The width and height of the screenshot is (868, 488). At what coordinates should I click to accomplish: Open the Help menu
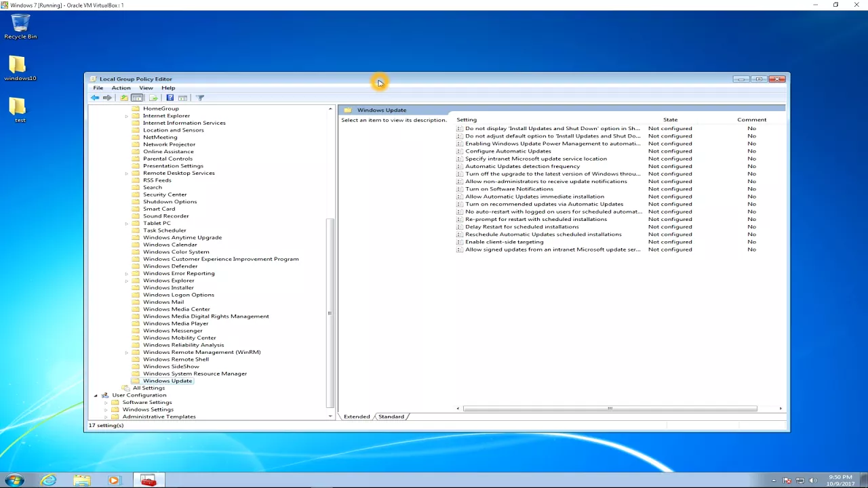[168, 88]
